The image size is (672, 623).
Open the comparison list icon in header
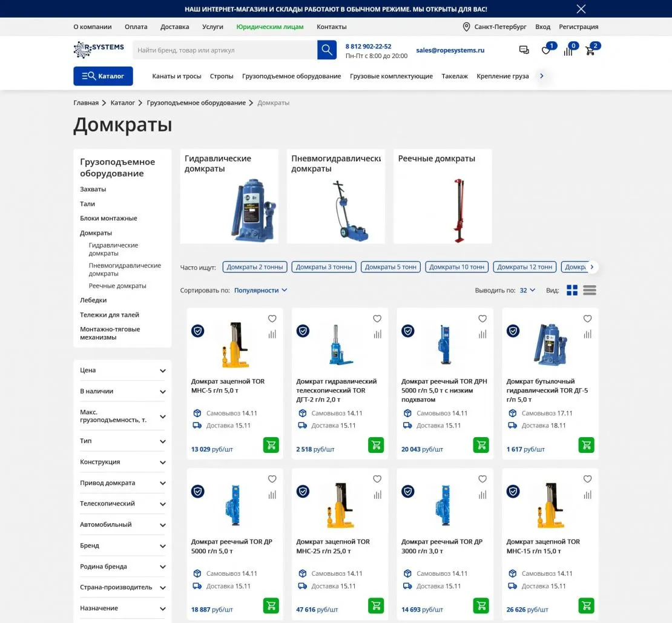click(x=568, y=51)
